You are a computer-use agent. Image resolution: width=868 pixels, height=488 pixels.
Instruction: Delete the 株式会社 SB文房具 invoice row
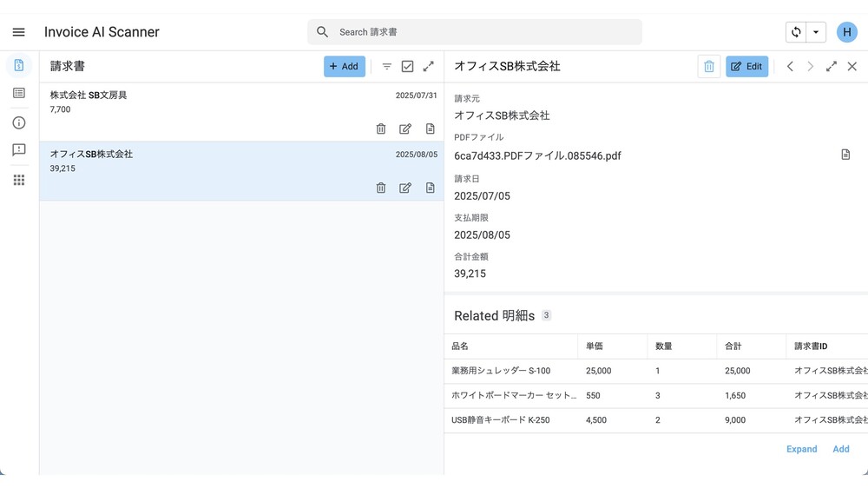click(381, 129)
